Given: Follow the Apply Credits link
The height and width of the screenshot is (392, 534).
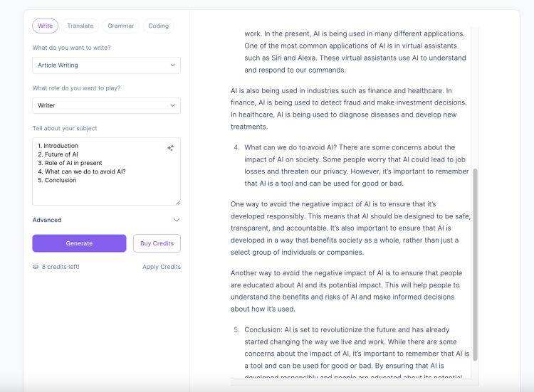Looking at the screenshot, I should pos(162,267).
